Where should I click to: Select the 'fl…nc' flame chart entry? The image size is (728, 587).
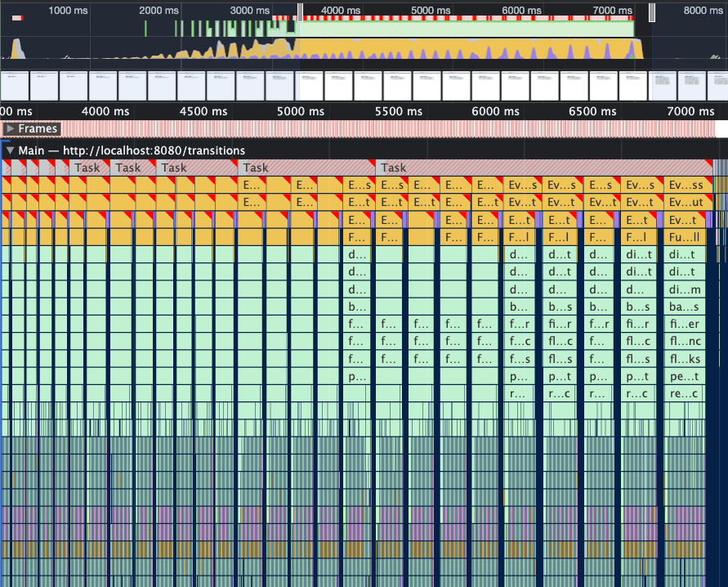[685, 342]
